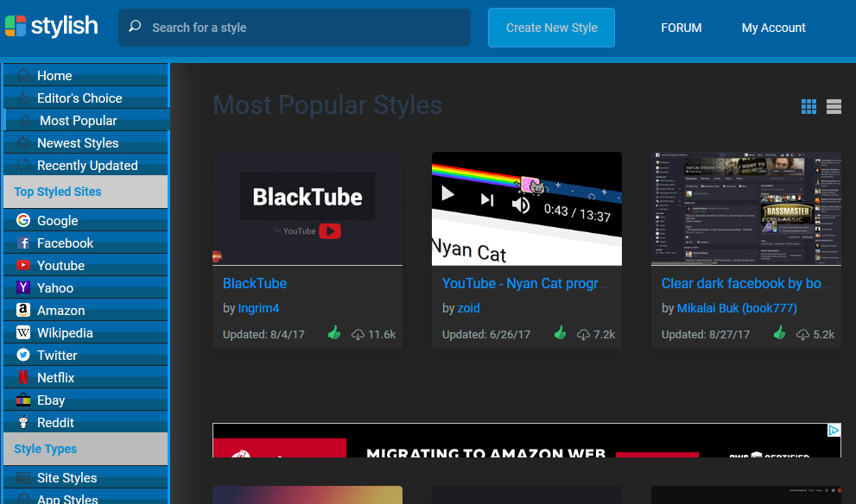
Task: Click the Youtube logo icon
Action: (23, 265)
